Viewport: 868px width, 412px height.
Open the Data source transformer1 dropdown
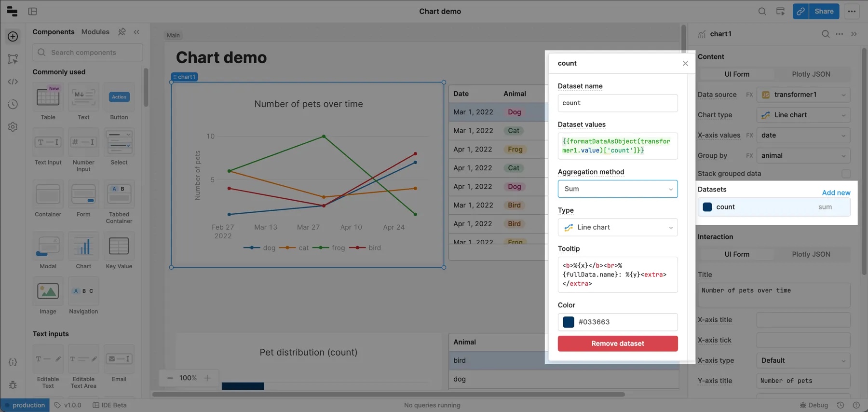(803, 95)
